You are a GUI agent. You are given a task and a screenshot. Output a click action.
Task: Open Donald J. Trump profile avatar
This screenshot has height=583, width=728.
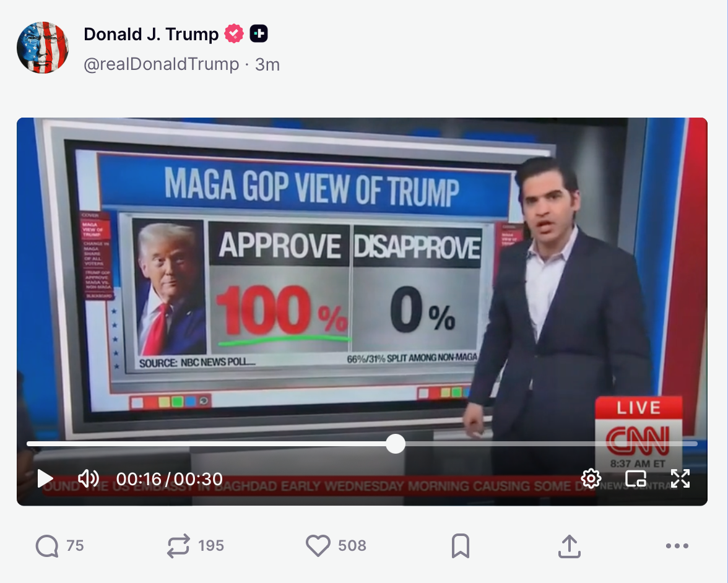pos(43,47)
